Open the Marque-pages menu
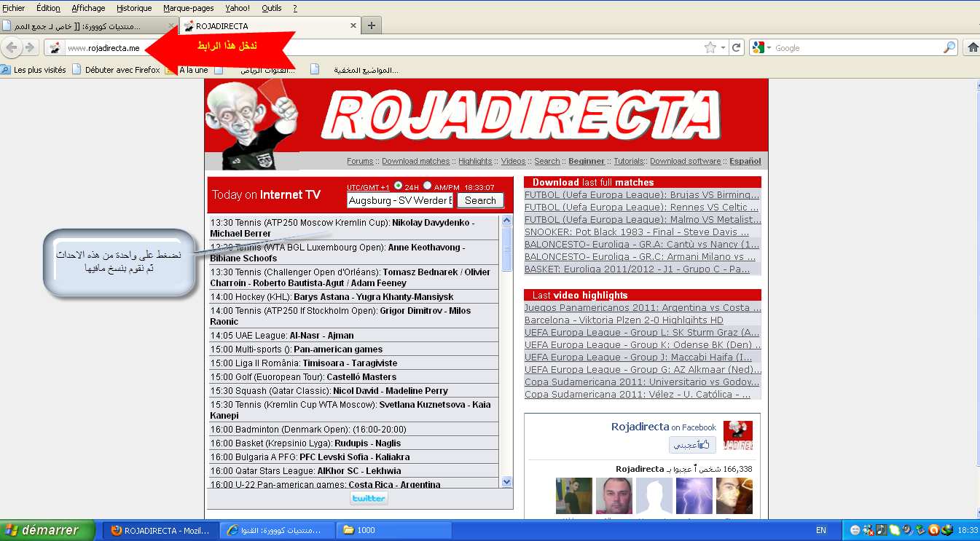This screenshot has width=980, height=541. (x=189, y=8)
